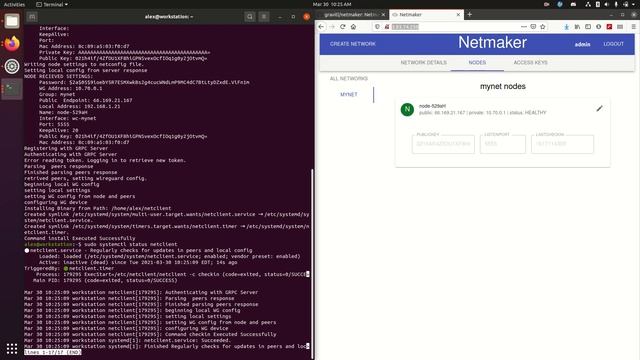This screenshot has width=640, height=360.
Task: Open Firefox application menu
Action: [633, 27]
